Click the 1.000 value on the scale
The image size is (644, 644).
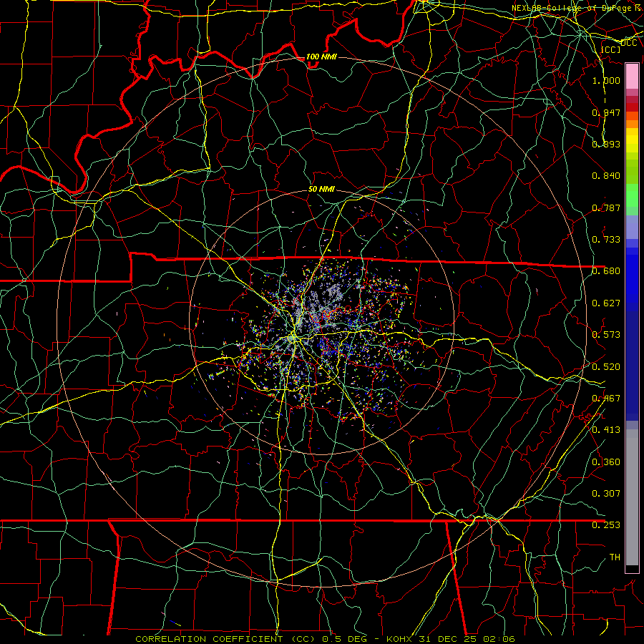(606, 80)
